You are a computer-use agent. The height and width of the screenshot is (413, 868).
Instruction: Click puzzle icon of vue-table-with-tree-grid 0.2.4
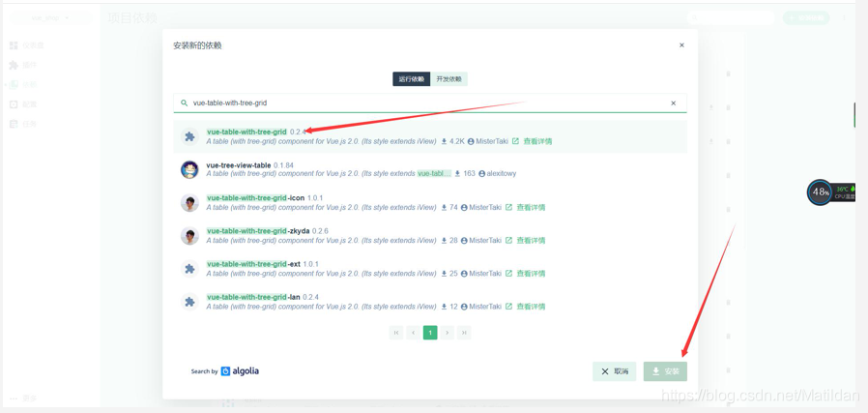coord(189,136)
